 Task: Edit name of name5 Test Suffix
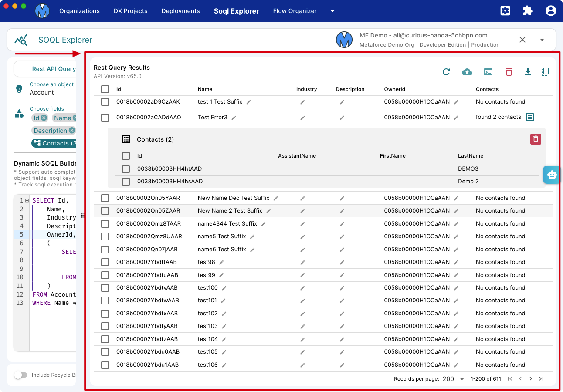(252, 237)
